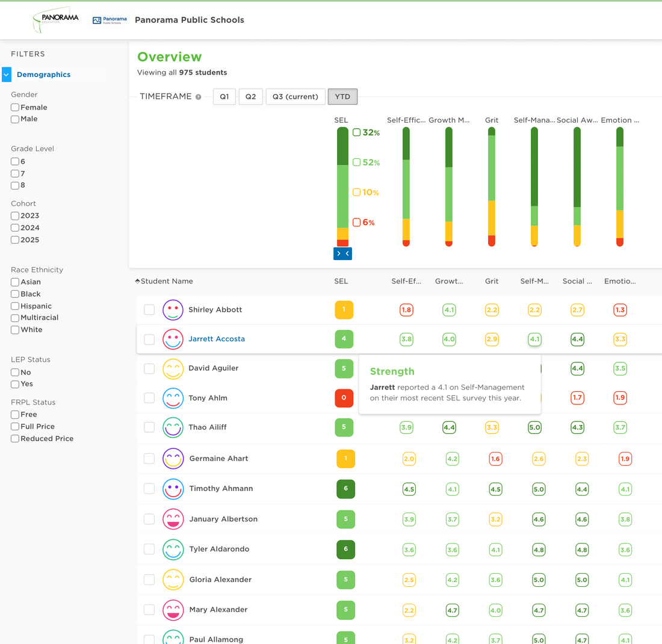The height and width of the screenshot is (644, 662).
Task: Sort by the SEL table column header
Action: click(x=341, y=281)
